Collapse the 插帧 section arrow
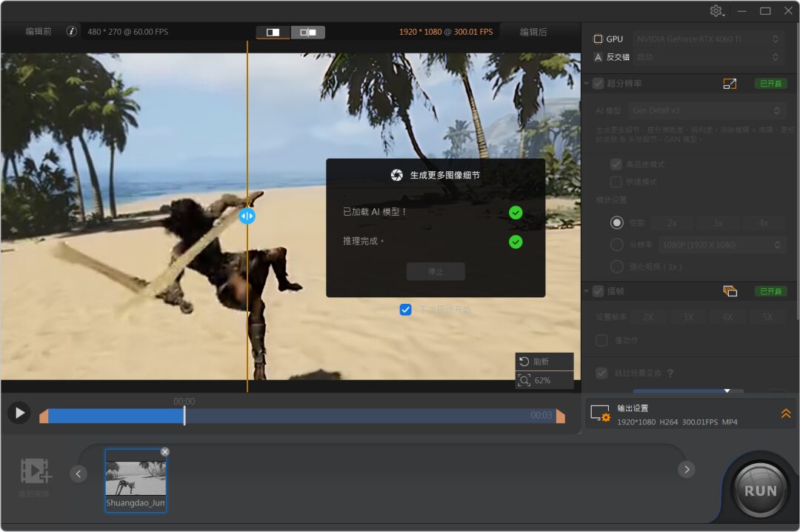Screen dimensions: 800x532 click(x=587, y=291)
